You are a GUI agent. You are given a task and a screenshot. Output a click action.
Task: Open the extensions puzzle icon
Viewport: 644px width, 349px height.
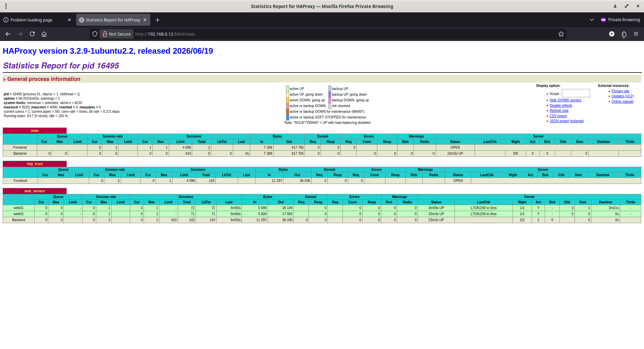click(x=624, y=34)
